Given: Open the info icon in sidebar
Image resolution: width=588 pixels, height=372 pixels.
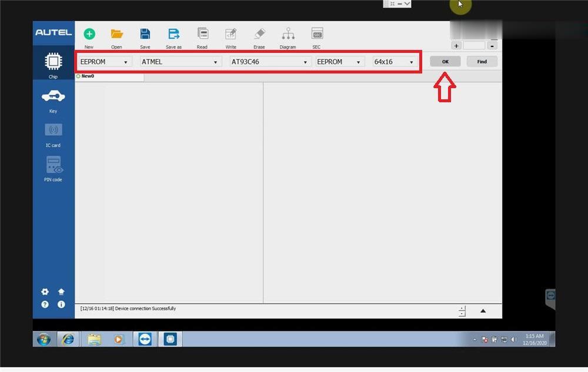Looking at the screenshot, I should (x=61, y=304).
